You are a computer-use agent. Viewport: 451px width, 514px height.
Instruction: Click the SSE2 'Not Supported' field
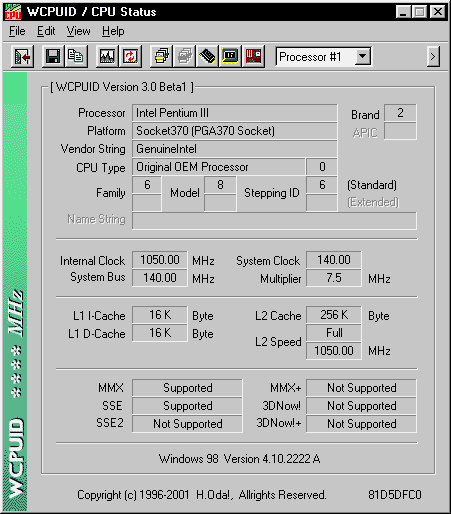pyautogui.click(x=187, y=424)
